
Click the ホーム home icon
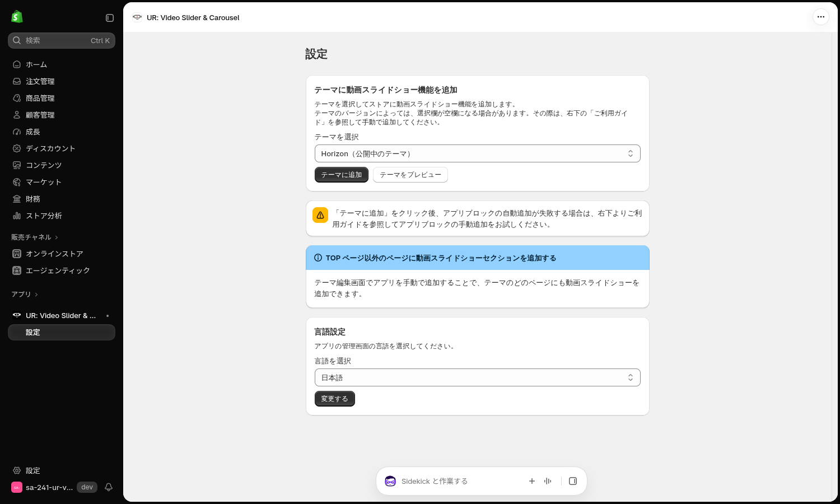[17, 64]
